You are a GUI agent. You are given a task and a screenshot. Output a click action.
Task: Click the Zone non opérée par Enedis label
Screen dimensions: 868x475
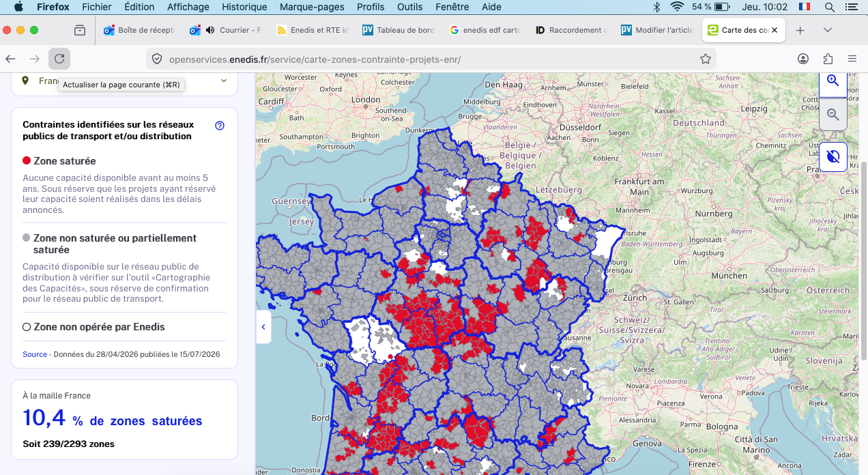(x=99, y=327)
